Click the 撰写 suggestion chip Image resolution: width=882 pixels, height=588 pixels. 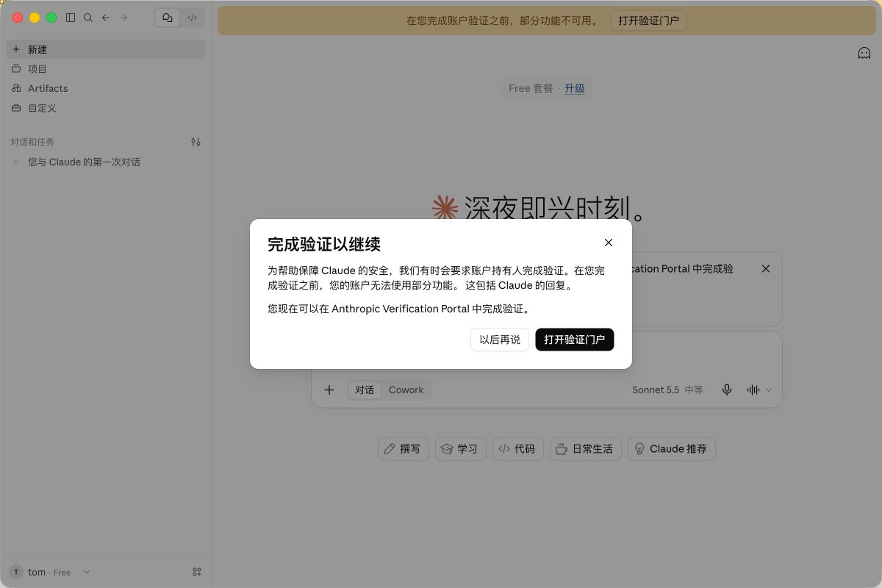(403, 448)
